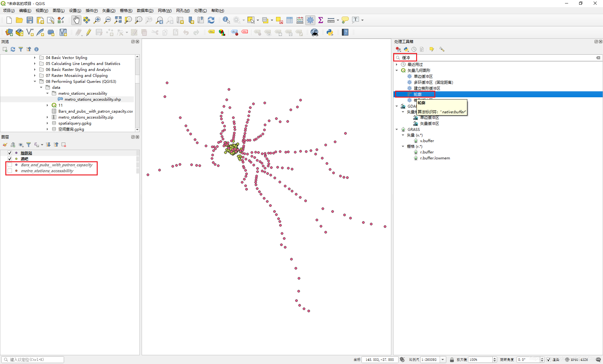Image resolution: width=603 pixels, height=364 pixels.
Task: Open the 处理(C) menu
Action: 200,10
